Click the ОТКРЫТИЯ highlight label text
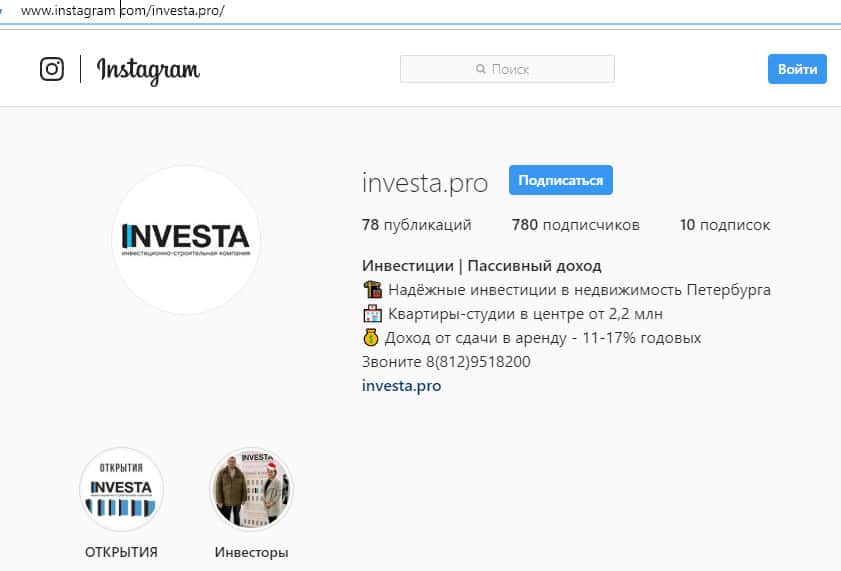841x571 pixels. tap(121, 552)
